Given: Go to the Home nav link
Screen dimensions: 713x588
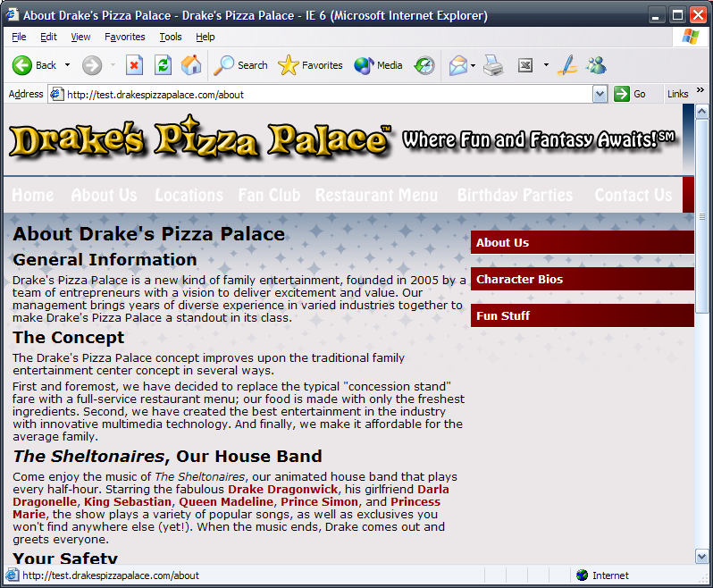Looking at the screenshot, I should tap(33, 195).
